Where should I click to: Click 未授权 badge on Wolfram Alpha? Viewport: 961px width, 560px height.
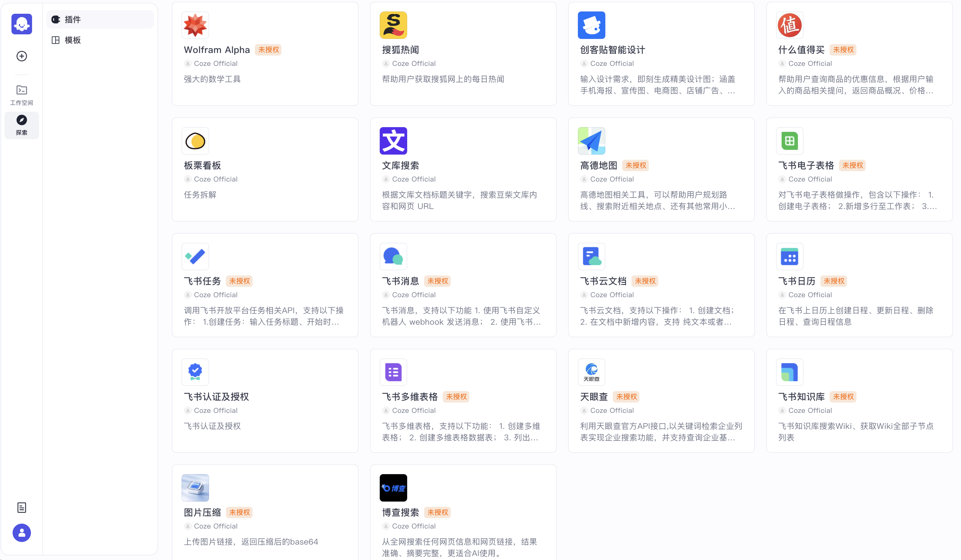click(269, 50)
